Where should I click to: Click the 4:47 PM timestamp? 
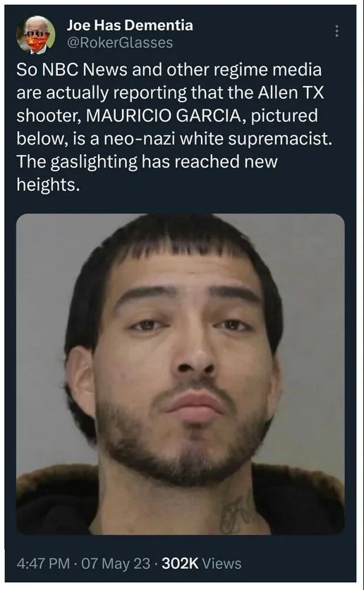(x=43, y=563)
